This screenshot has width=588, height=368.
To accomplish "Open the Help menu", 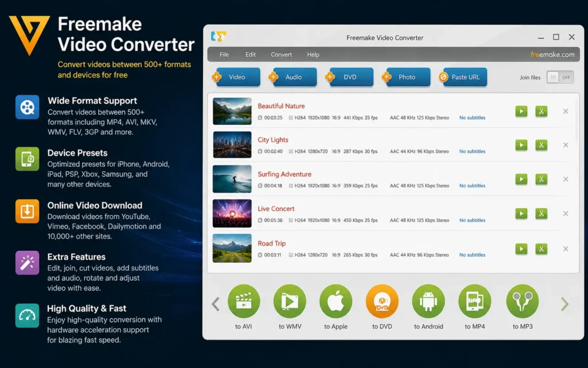I will coord(313,55).
